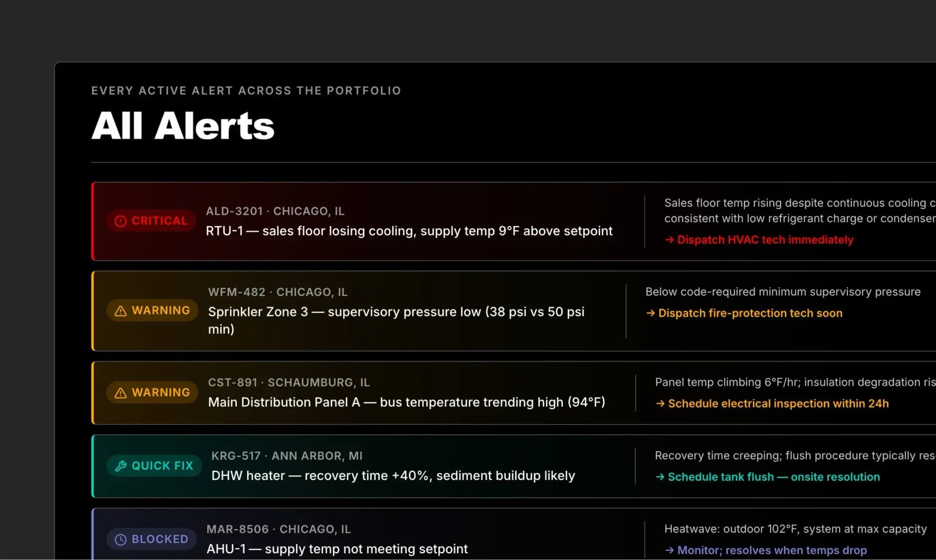
Task: Click Monitor; resolves when temps drop action
Action: (x=765, y=550)
